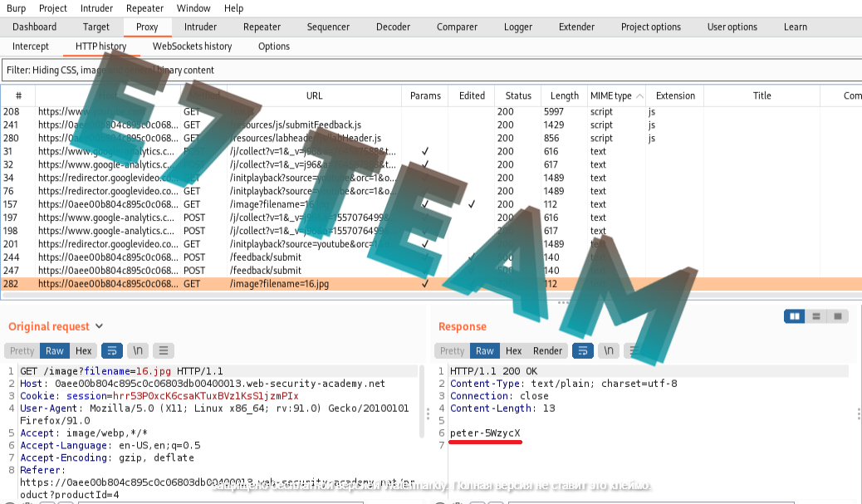Switch response view to Hex

513,350
